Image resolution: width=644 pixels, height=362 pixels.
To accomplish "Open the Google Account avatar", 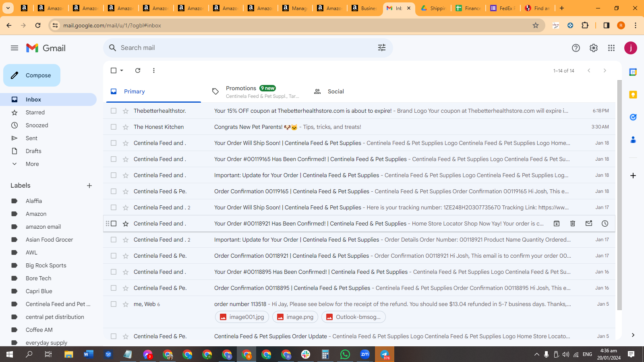I will tap(631, 48).
